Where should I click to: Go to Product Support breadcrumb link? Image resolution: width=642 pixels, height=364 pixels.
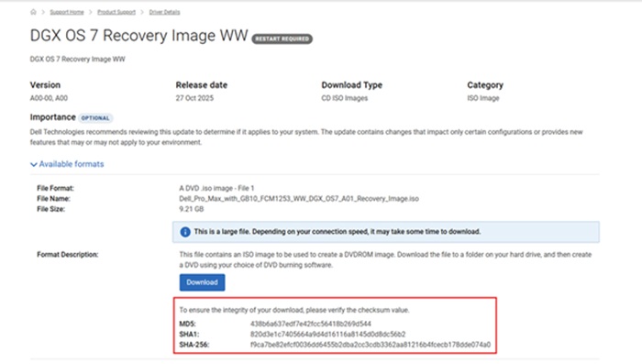116,12
